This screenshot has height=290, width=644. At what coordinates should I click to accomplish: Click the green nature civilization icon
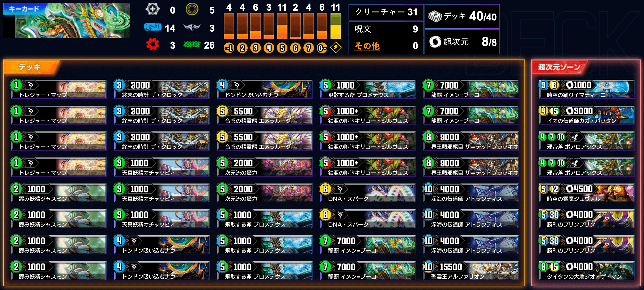tap(192, 44)
